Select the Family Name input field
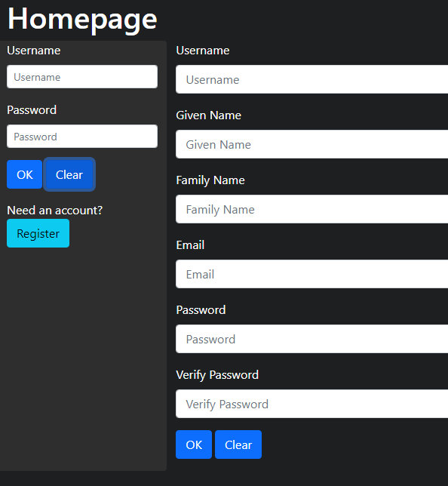Viewport: 448px width, 486px height. [311, 209]
